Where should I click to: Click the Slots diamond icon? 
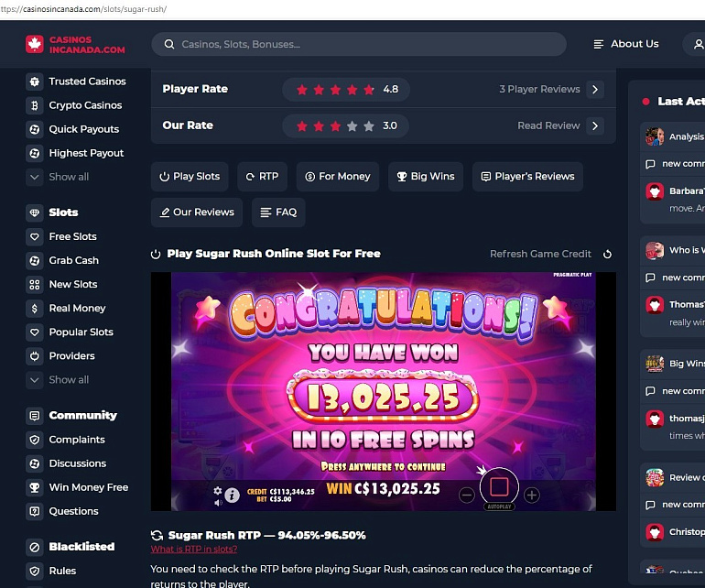point(35,212)
